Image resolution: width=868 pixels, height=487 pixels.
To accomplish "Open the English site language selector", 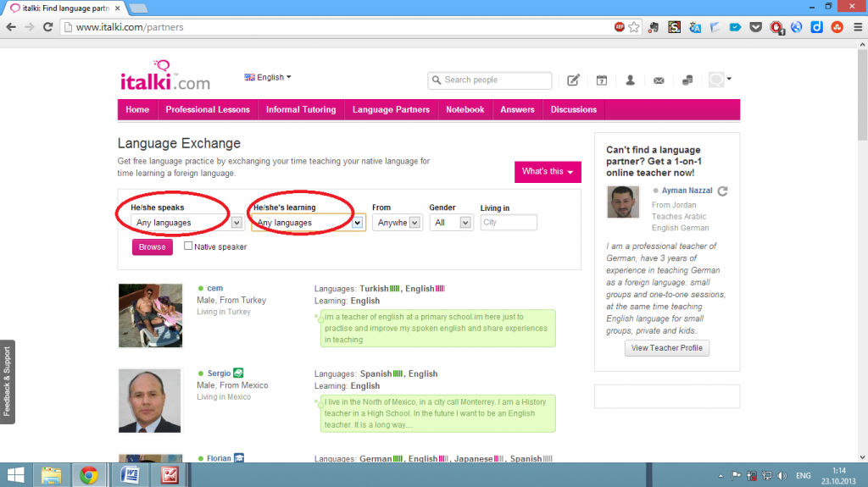I will coord(268,77).
